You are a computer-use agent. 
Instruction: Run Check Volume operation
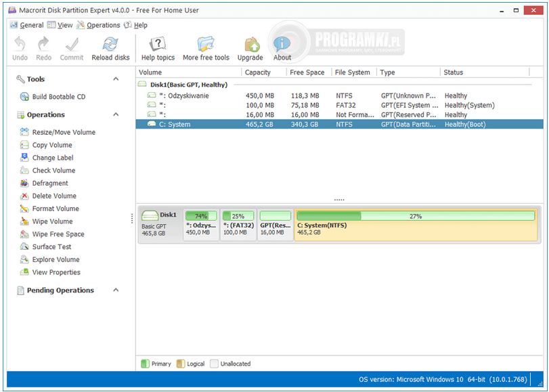pyautogui.click(x=47, y=170)
